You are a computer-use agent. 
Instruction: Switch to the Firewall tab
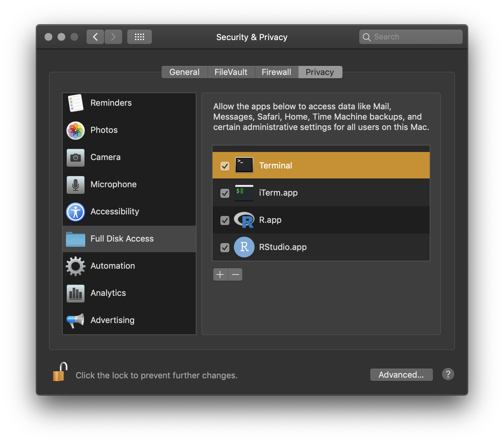[276, 72]
